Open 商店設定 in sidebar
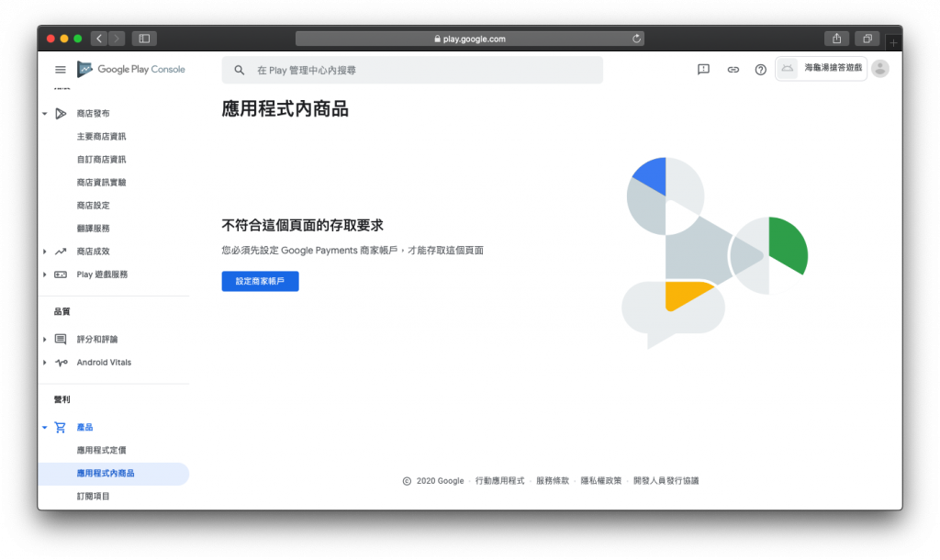 pos(93,205)
